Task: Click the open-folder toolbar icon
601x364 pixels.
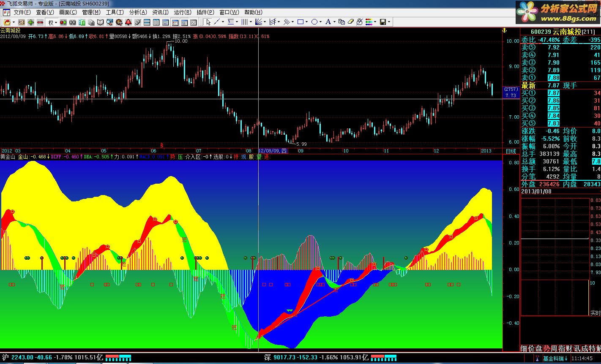Action: point(7,22)
